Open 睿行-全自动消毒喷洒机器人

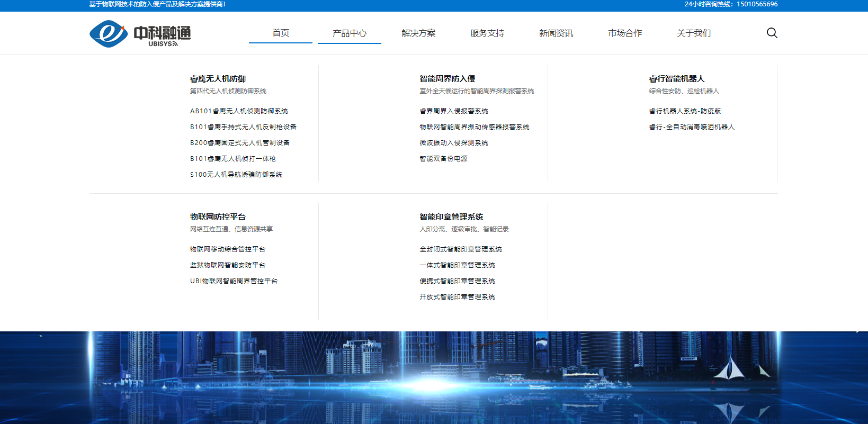692,127
